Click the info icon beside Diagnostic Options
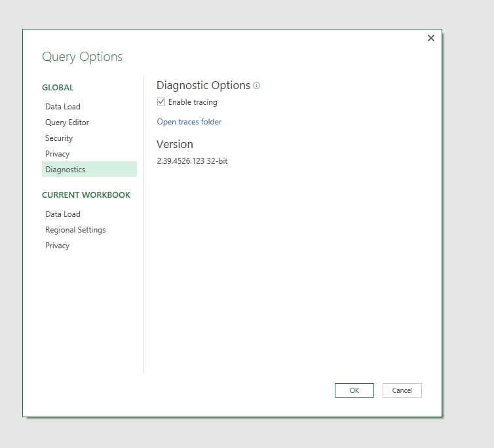Image resolution: width=494 pixels, height=448 pixels. (257, 86)
